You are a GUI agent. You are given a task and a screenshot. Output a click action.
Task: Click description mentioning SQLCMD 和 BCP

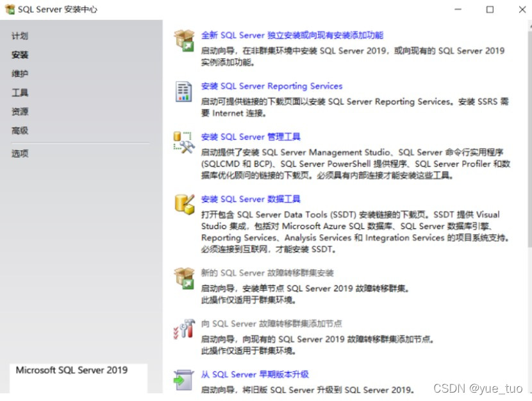tap(356, 164)
